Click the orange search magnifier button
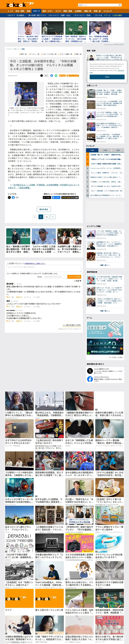The image size is (129, 644). pyautogui.click(x=120, y=5)
